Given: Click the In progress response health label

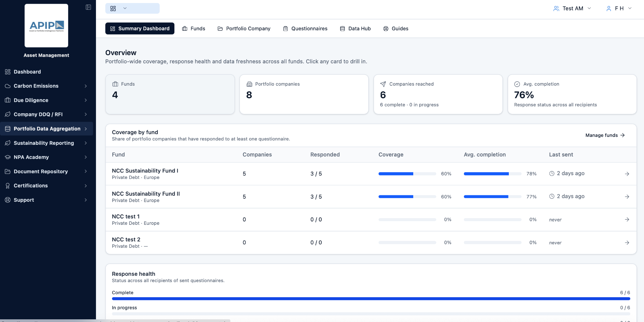Looking at the screenshot, I should 124,308.
